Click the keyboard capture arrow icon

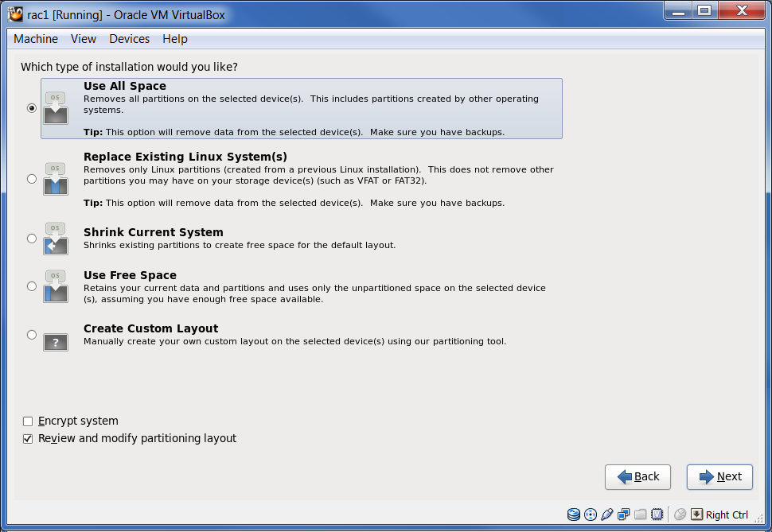tap(696, 515)
